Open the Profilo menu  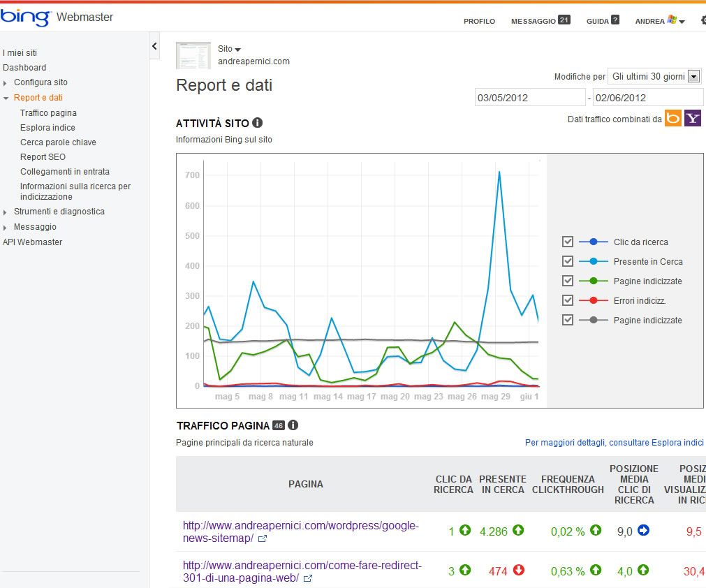click(479, 21)
